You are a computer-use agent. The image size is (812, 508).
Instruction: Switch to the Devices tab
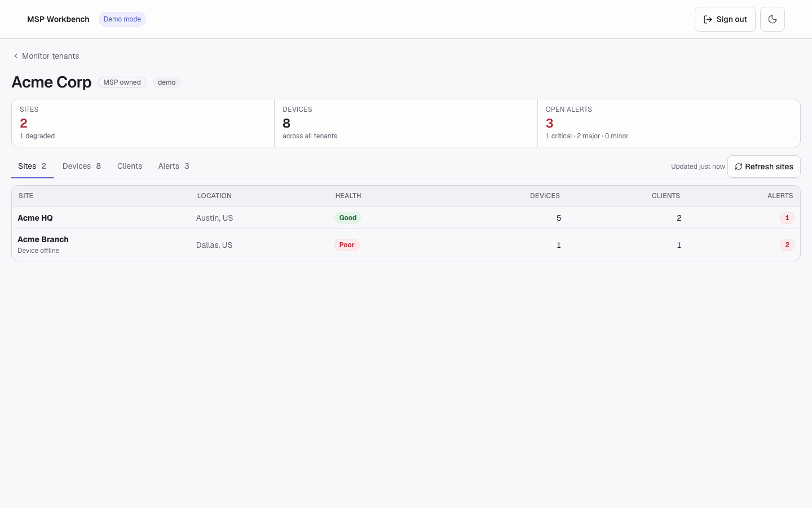[82, 166]
